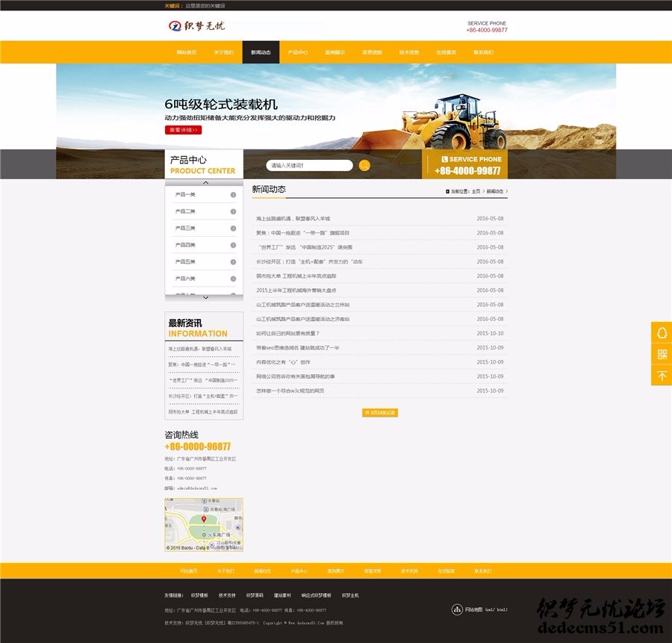The width and height of the screenshot is (672, 643).
Task: Click the red 查看详细 banner button
Action: pyautogui.click(x=183, y=130)
